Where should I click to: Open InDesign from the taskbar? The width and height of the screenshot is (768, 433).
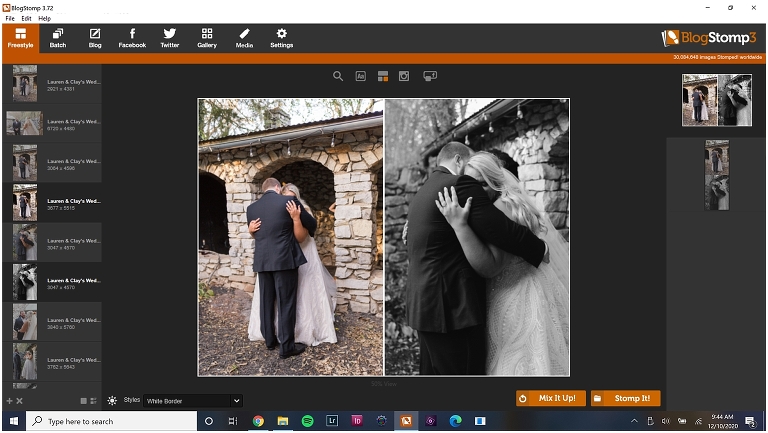coord(357,421)
